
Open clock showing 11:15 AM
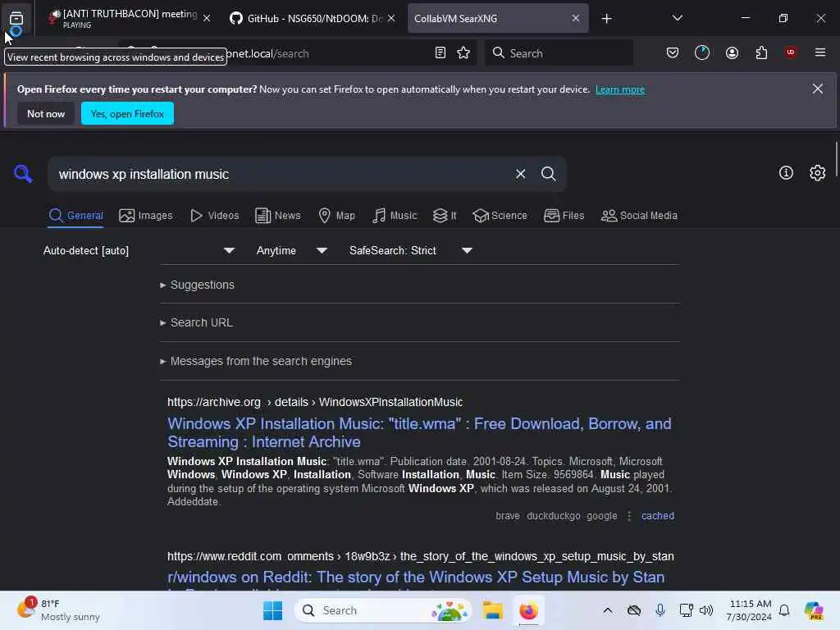(749, 610)
